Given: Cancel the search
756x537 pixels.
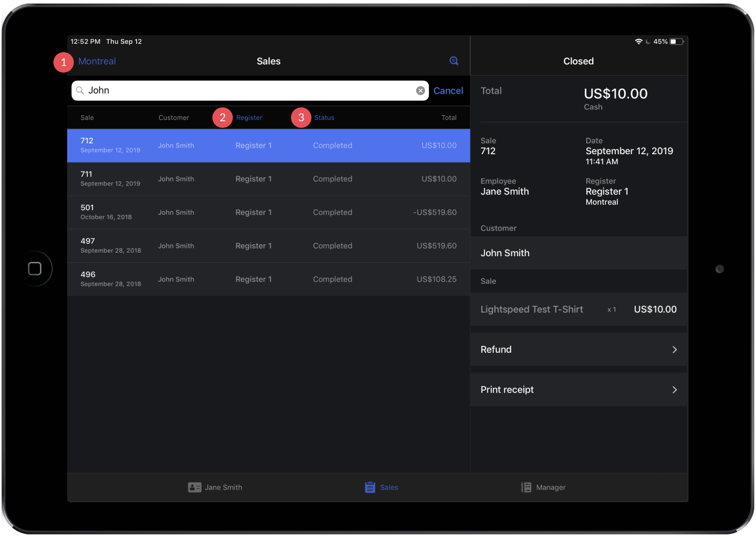Looking at the screenshot, I should pos(448,91).
